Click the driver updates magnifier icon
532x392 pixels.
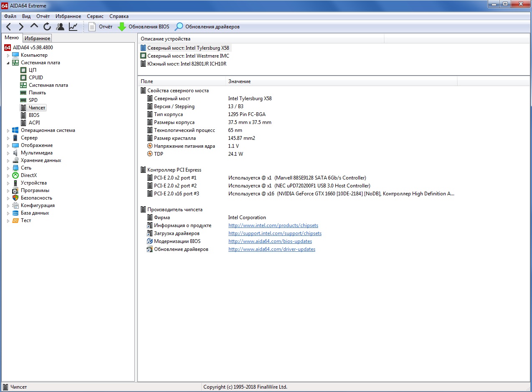[x=179, y=27]
